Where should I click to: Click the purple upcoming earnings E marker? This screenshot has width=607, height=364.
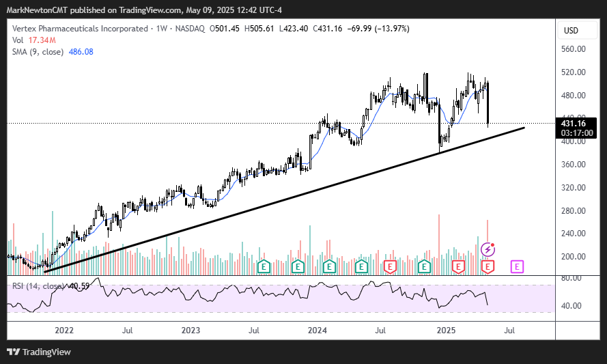click(x=517, y=267)
